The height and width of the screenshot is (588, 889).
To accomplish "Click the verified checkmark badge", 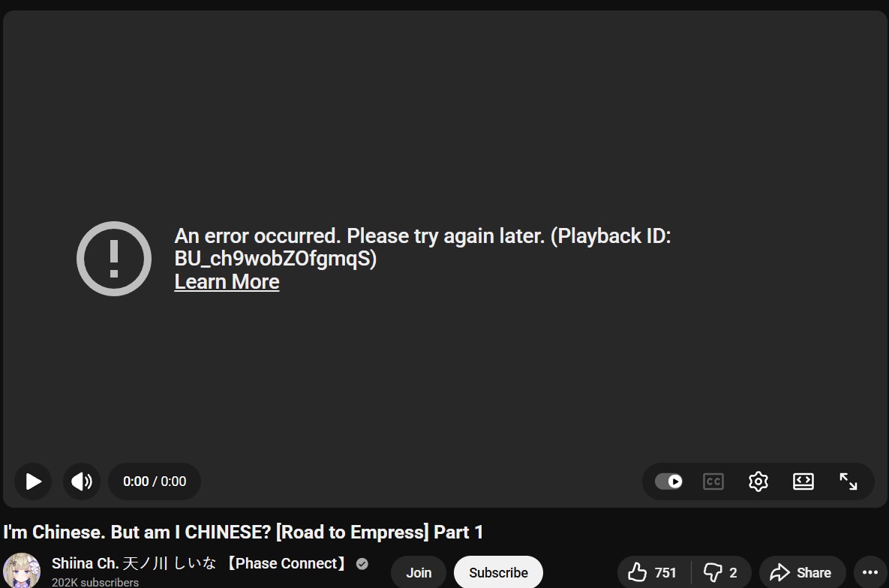I will click(x=362, y=563).
